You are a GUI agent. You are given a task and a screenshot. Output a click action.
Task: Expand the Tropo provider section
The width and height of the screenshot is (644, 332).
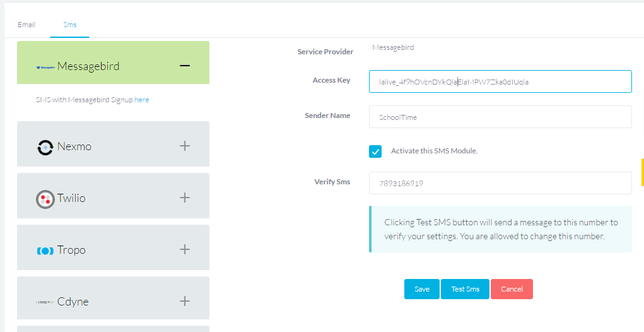[185, 249]
